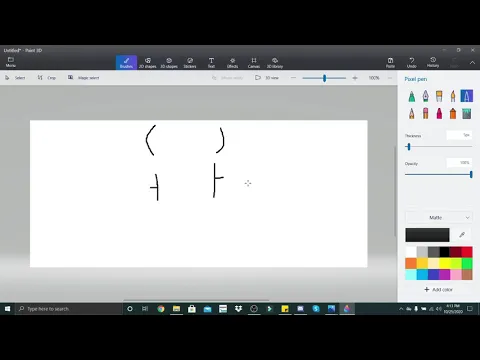
Task: Open the History panel
Action: point(433,62)
